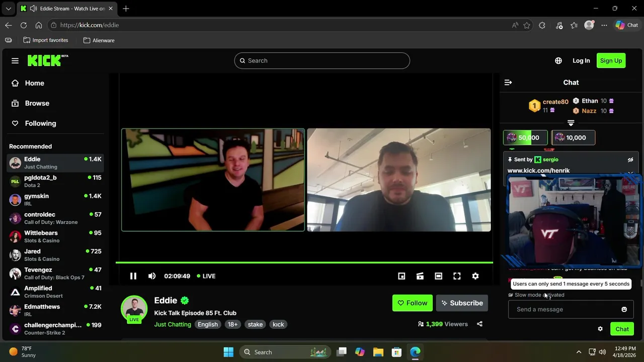Click the 18+ tag
The image size is (644, 362).
click(232, 325)
